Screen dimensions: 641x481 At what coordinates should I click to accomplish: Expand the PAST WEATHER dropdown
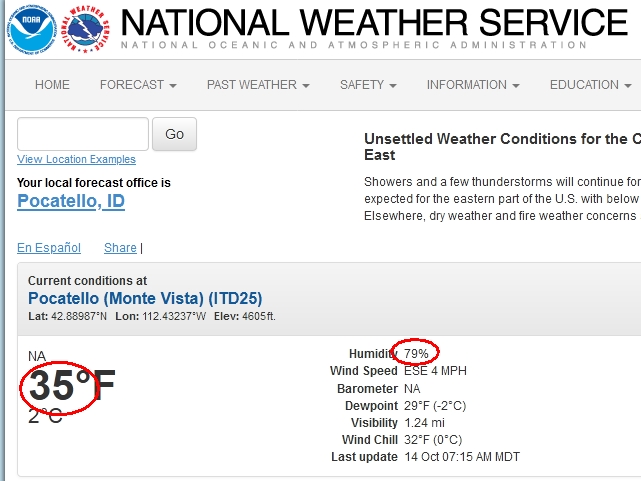(x=258, y=85)
